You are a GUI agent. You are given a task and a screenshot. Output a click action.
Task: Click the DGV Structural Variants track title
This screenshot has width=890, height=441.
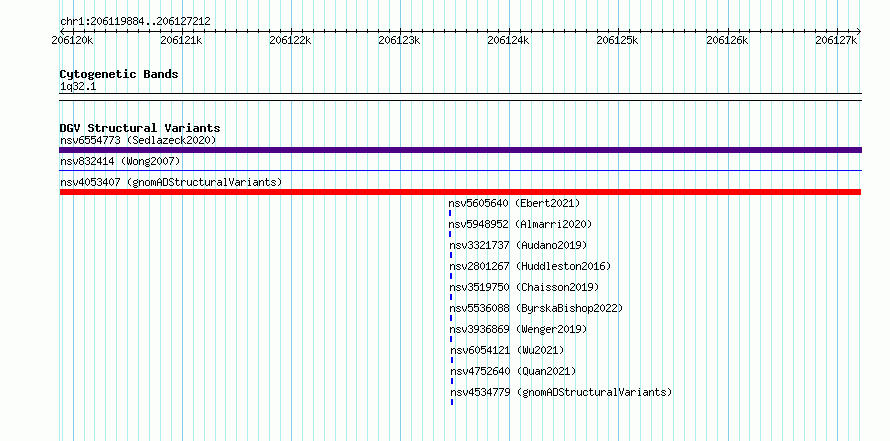[140, 128]
